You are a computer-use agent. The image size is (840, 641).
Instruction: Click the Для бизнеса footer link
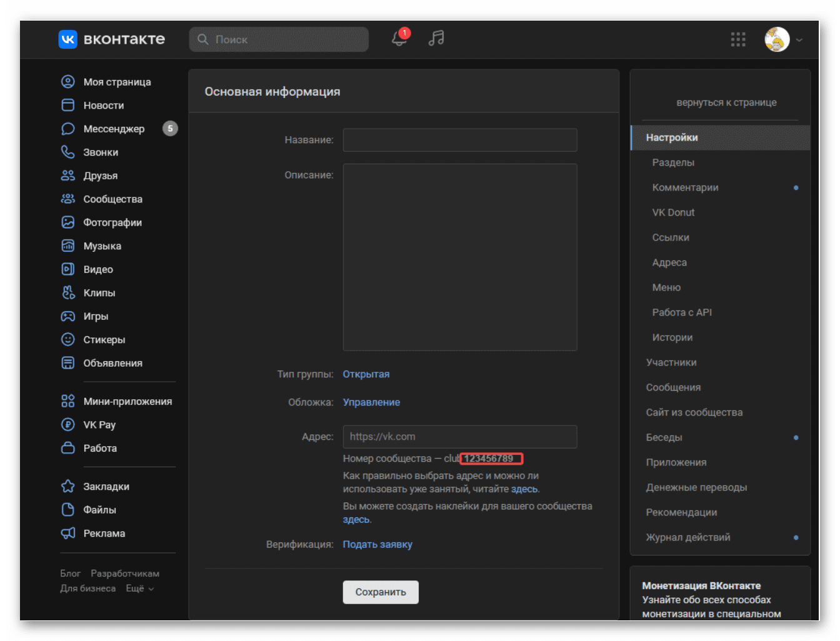click(88, 589)
